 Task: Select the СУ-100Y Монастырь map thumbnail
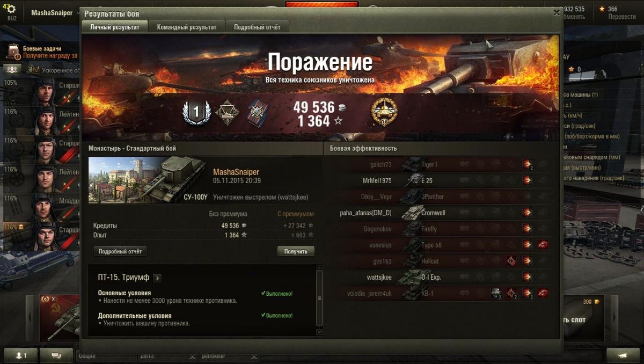[147, 180]
